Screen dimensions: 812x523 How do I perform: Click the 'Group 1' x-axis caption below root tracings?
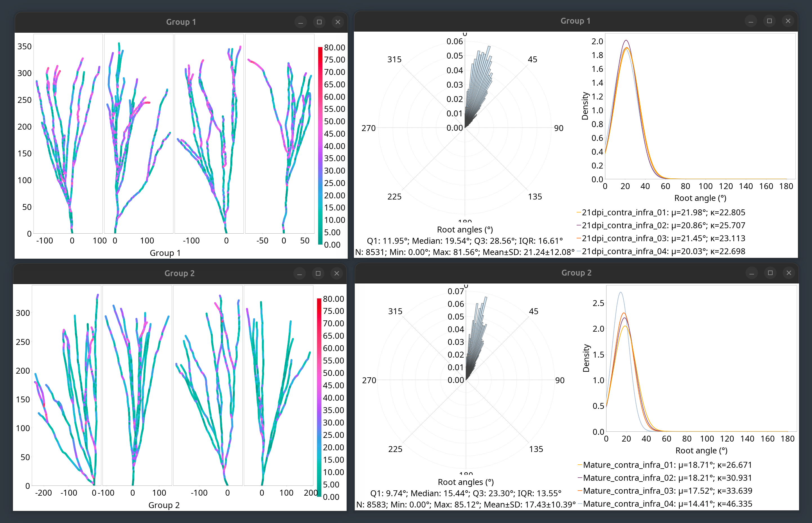tap(165, 253)
